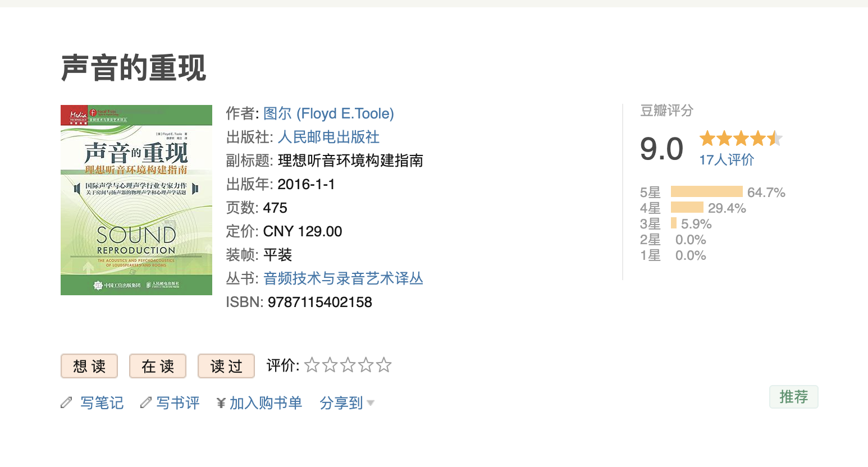Toggle the 在读 reading status
868x467 pixels.
click(157, 365)
